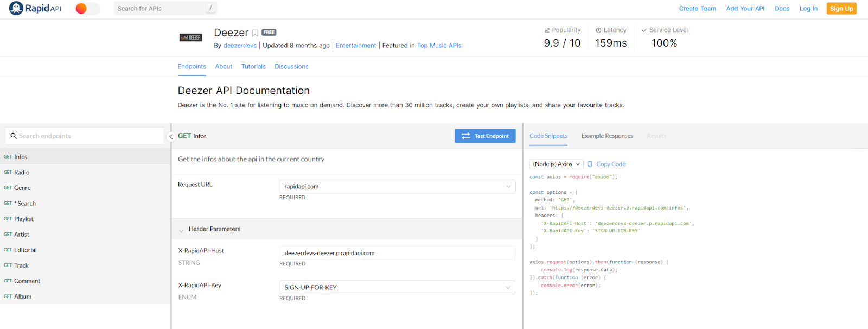Open the Request URL dropdown
The image size is (868, 329).
397,186
